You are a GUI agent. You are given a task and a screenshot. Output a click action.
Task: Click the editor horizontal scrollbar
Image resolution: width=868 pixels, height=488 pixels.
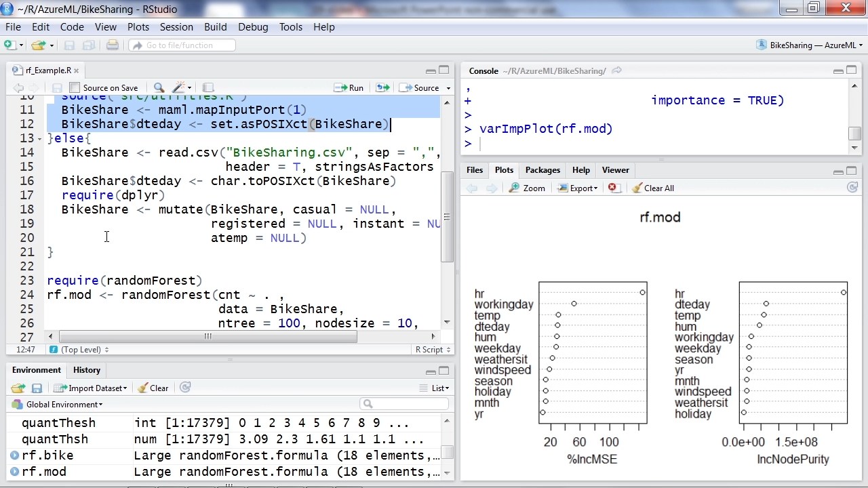coord(208,336)
